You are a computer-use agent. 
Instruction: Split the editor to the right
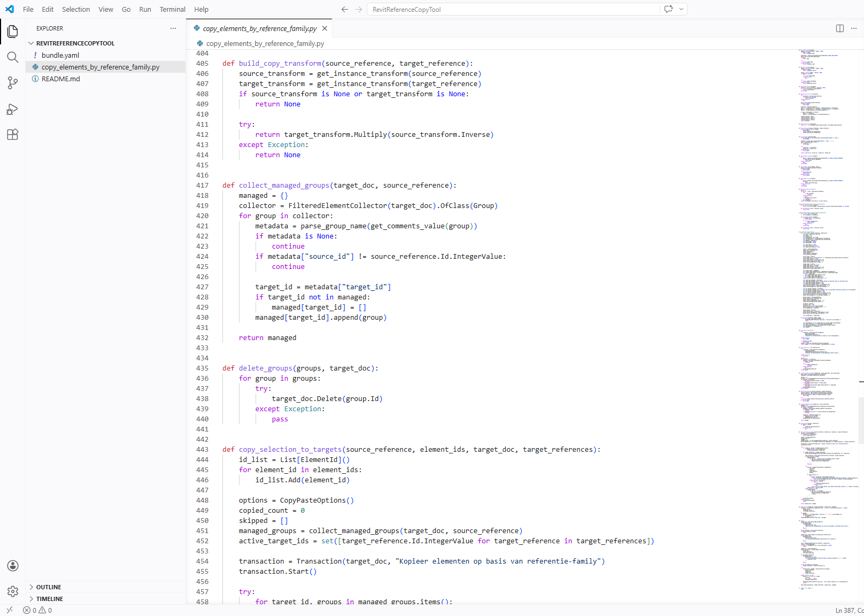pyautogui.click(x=840, y=28)
